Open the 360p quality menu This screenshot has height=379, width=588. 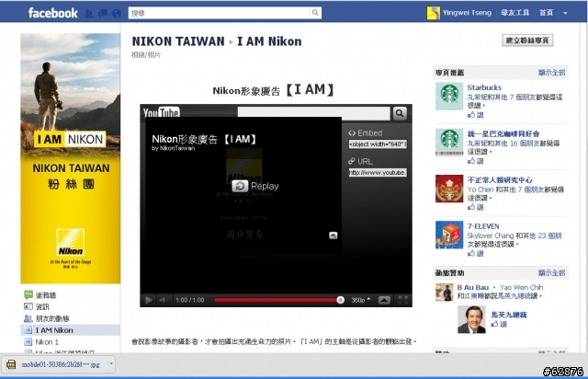[x=360, y=300]
